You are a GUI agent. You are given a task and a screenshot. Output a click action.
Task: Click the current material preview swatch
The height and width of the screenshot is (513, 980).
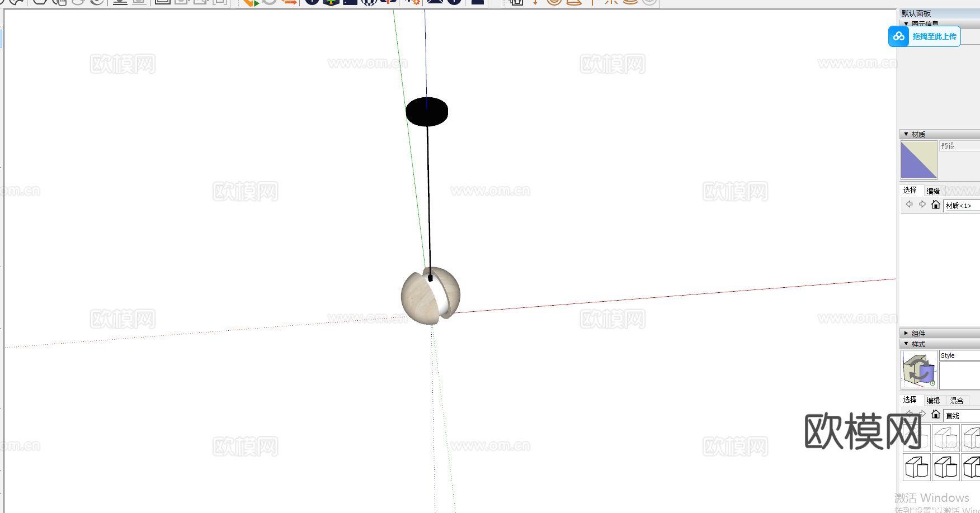[x=918, y=160]
